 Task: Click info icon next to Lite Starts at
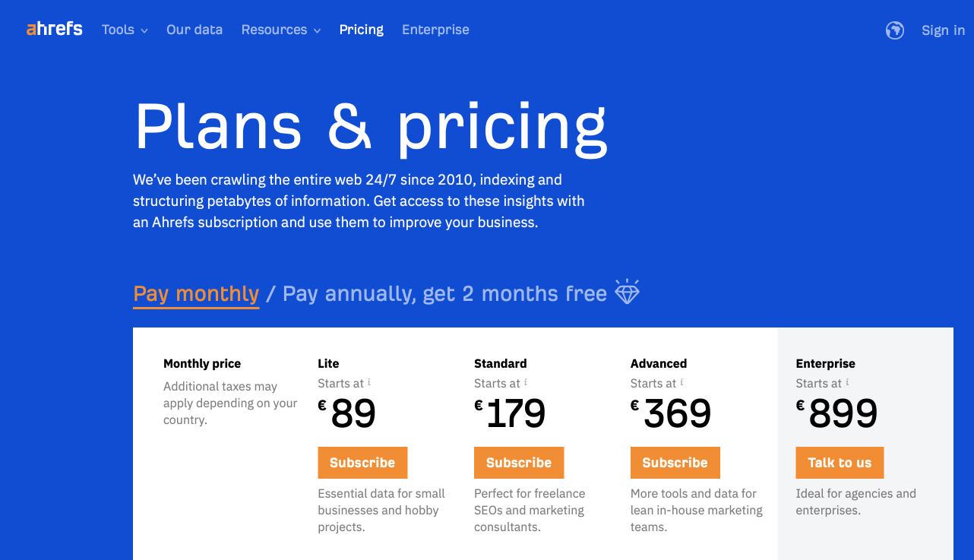[369, 382]
